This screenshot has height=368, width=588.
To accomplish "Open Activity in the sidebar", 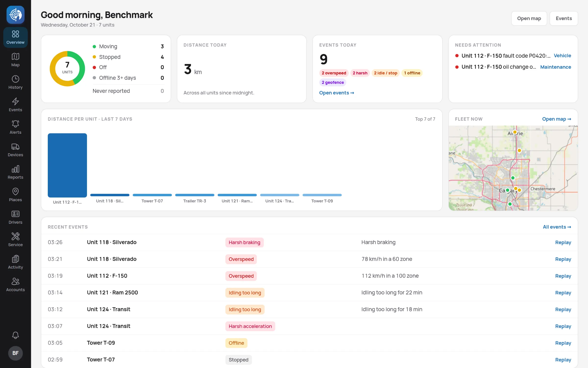I will click(x=15, y=262).
